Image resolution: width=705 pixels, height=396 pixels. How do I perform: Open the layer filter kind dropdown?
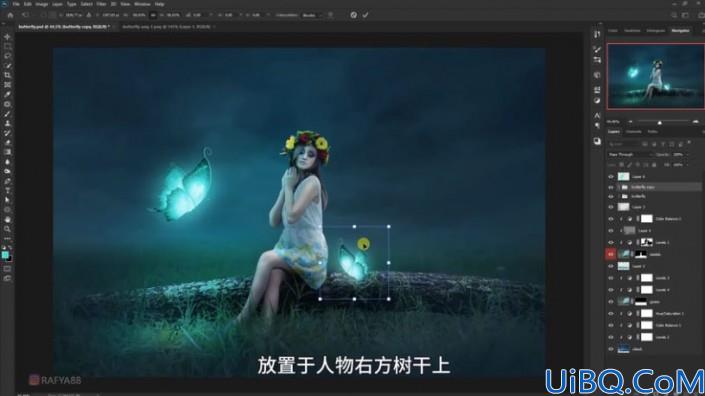[624, 144]
